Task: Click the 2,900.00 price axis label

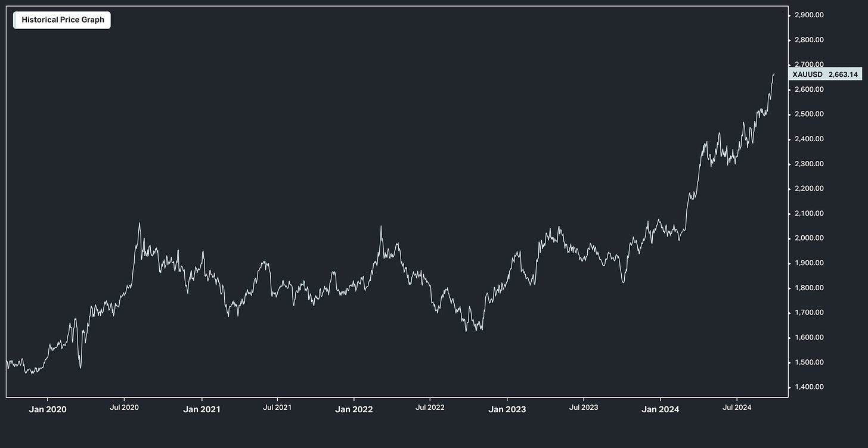Action: tap(810, 15)
